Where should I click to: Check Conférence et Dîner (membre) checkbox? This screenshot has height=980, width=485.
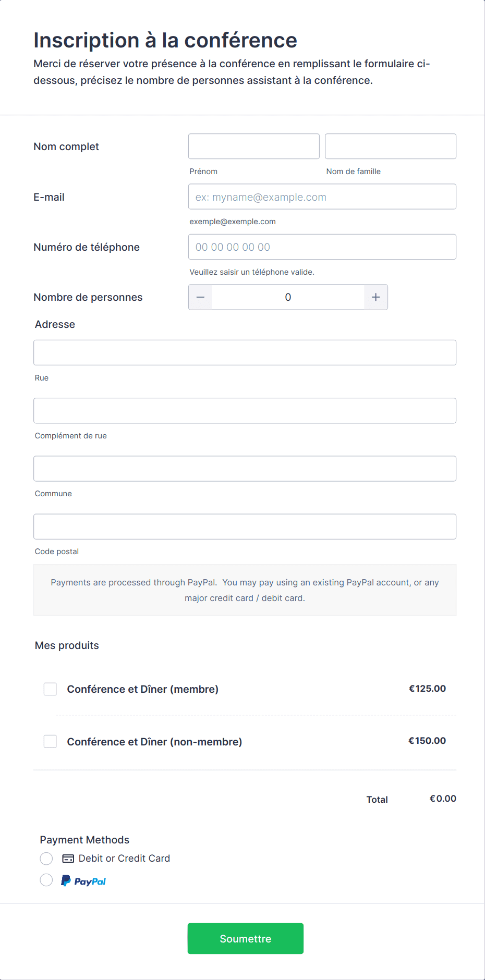coord(50,689)
